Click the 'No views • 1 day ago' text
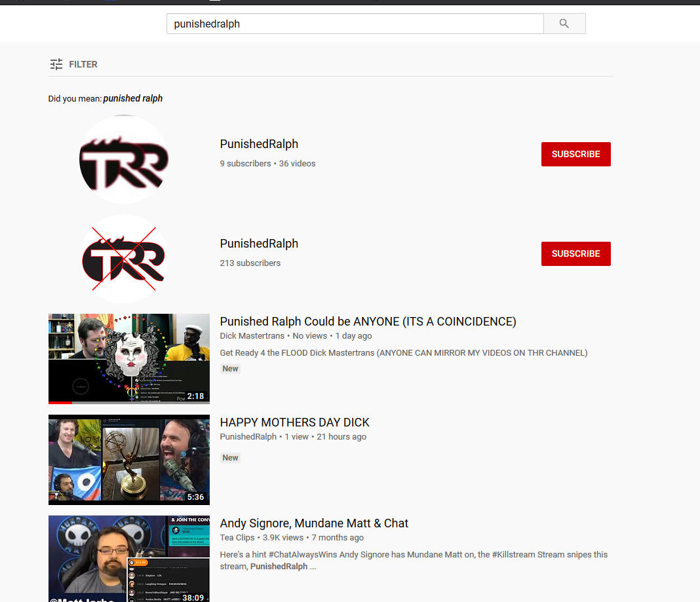 pyautogui.click(x=332, y=335)
